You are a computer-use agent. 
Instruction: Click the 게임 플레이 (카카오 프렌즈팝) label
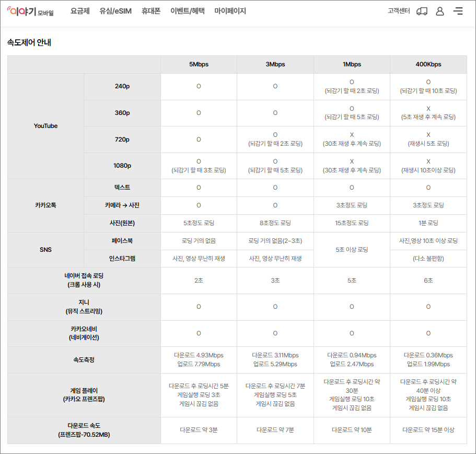tap(84, 395)
